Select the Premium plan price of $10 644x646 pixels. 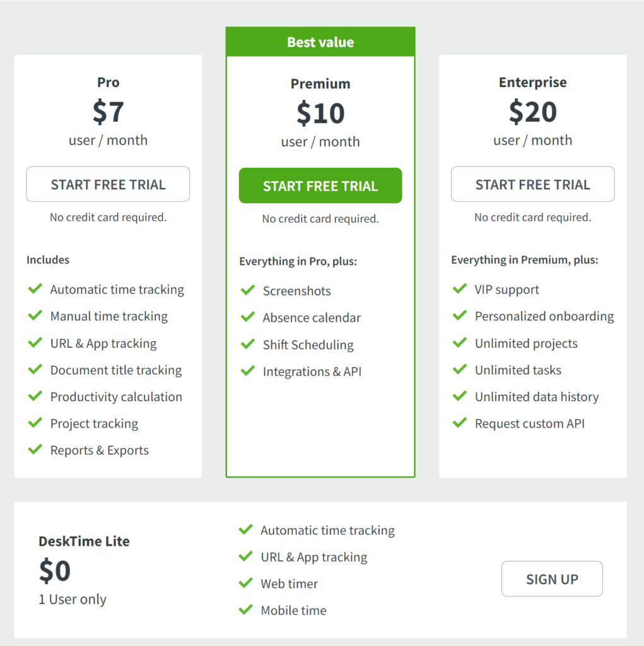click(x=320, y=114)
